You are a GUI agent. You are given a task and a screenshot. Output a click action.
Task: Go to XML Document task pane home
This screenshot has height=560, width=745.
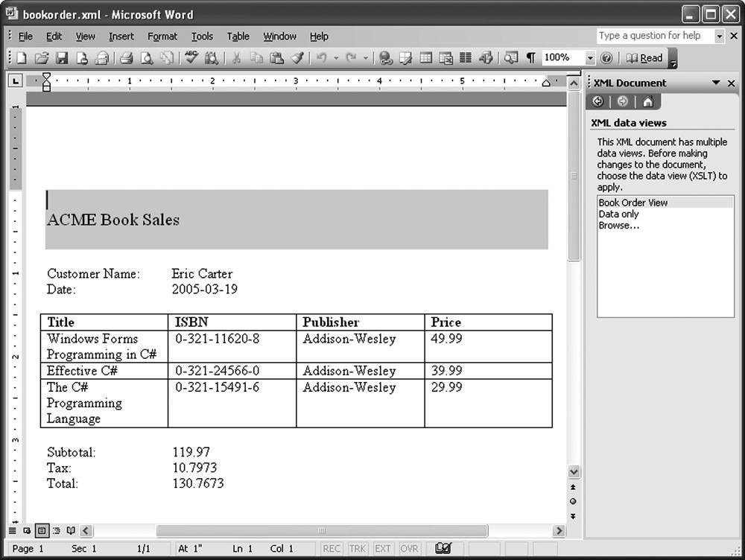pos(647,102)
